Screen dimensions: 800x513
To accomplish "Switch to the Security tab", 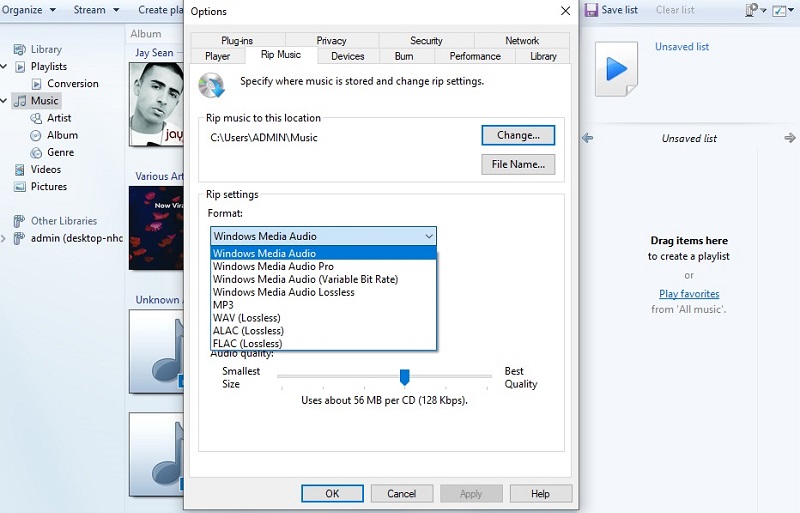I will click(x=427, y=40).
